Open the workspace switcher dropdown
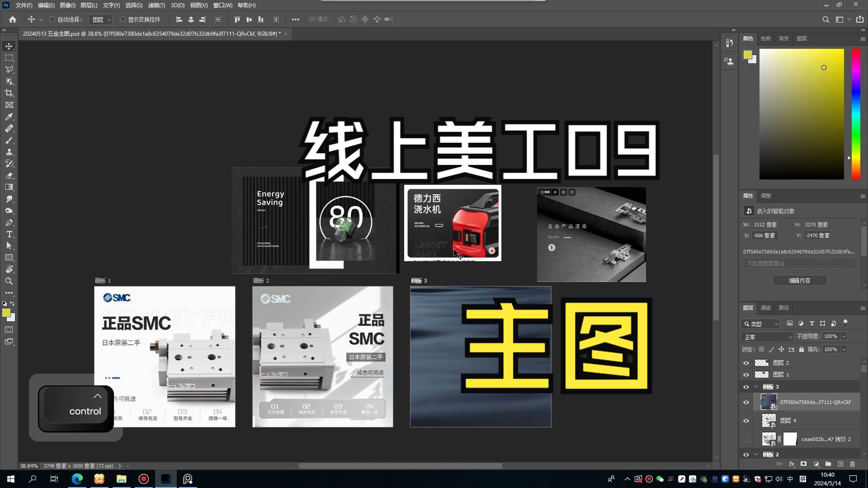The image size is (868, 488). tap(843, 19)
